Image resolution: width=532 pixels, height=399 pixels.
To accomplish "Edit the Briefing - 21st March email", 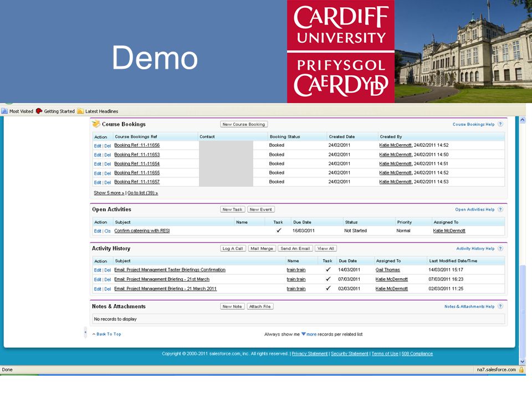I will 98,279.
